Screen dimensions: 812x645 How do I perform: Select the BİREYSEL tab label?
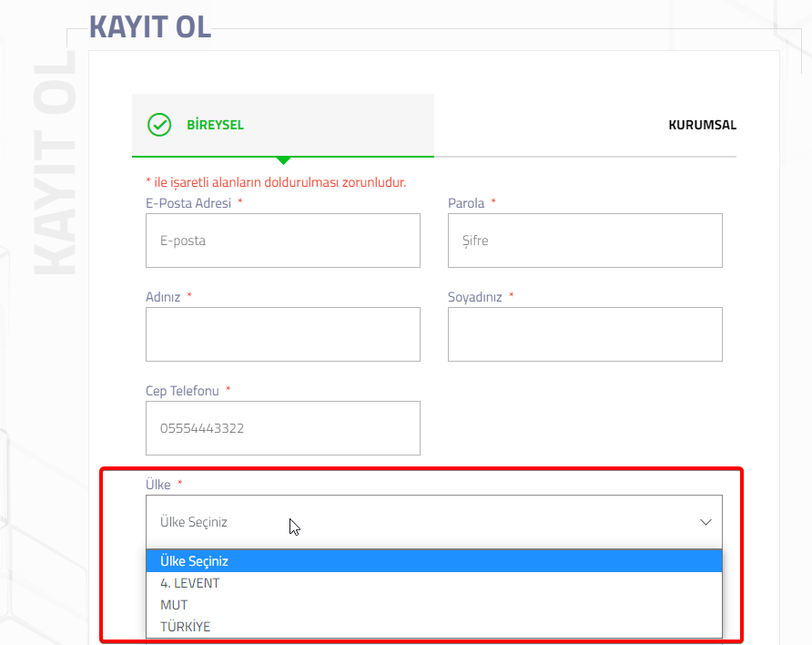tap(215, 125)
